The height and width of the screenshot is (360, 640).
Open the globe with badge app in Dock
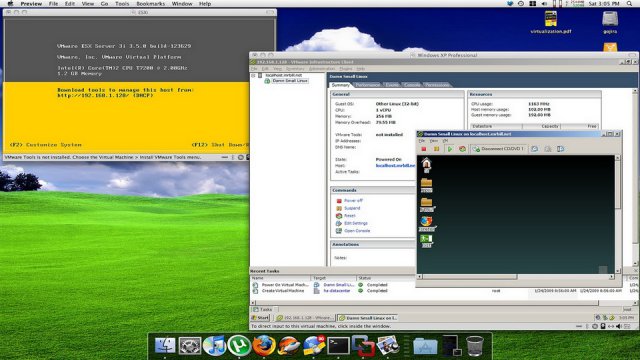point(313,346)
